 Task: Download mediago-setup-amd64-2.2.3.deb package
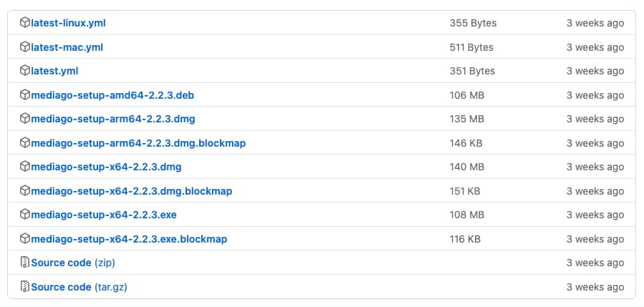[112, 95]
